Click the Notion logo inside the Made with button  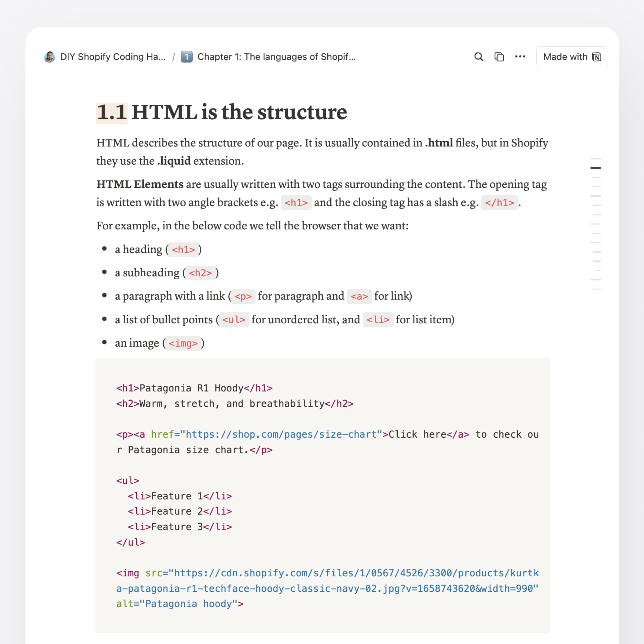(596, 57)
